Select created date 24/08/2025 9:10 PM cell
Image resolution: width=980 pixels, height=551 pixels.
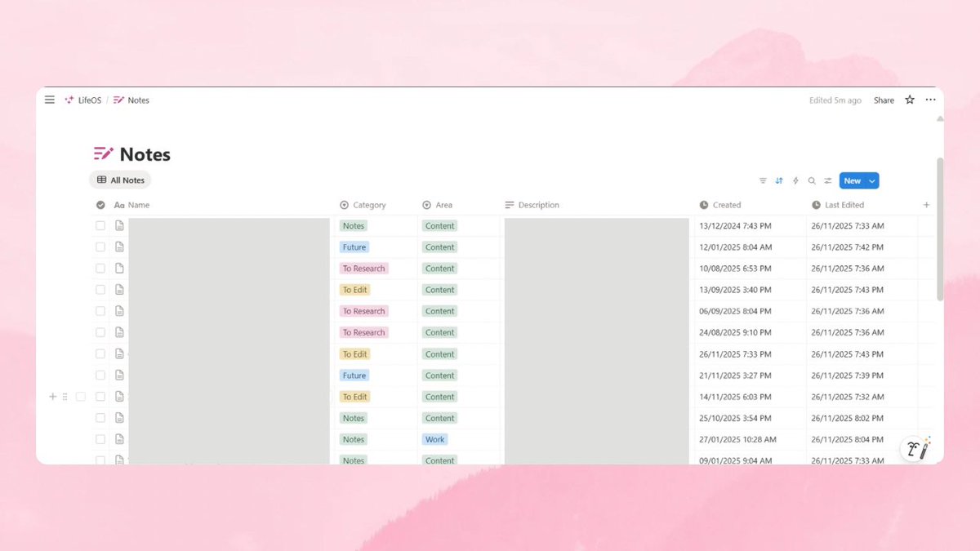[x=736, y=332]
